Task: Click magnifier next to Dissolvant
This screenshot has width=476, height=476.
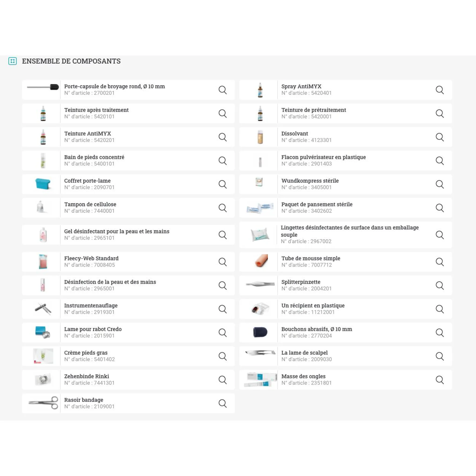Action: [x=440, y=137]
